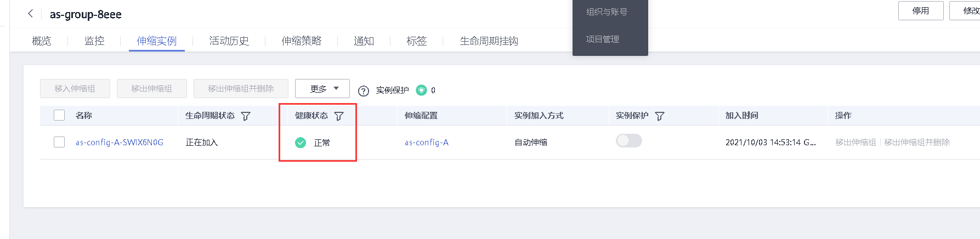Click the green instance protection shield icon
Screen dimensions: 980x239
421,90
